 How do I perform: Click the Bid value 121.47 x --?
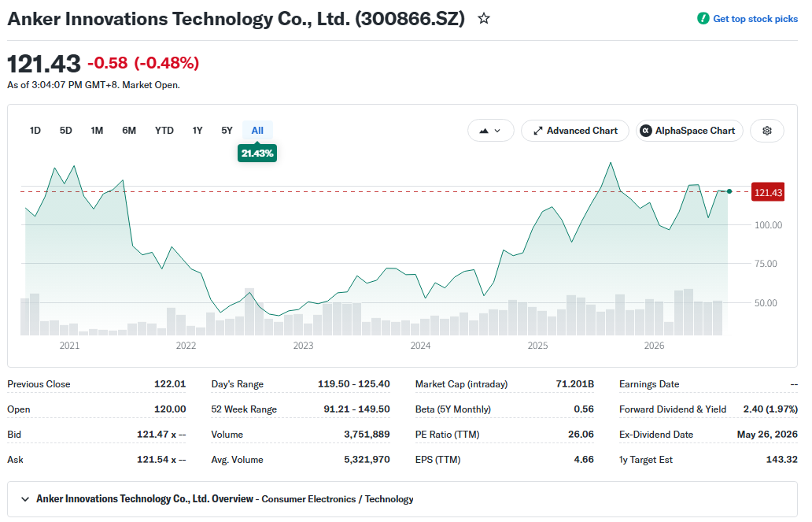[x=161, y=435]
